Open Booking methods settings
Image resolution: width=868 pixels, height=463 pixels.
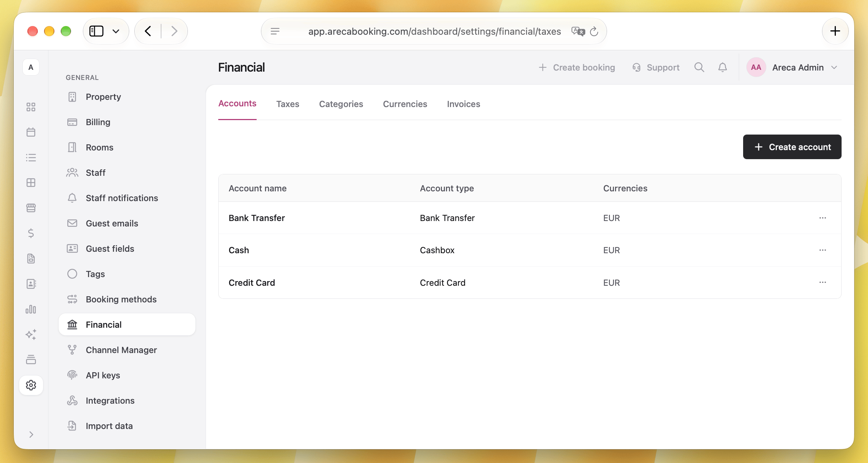pos(127,299)
